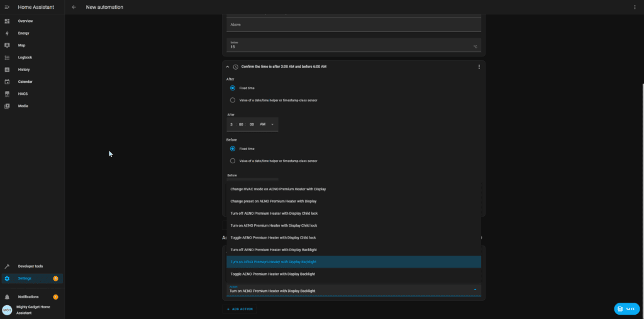
Task: Click the Add Action button
Action: point(241,309)
